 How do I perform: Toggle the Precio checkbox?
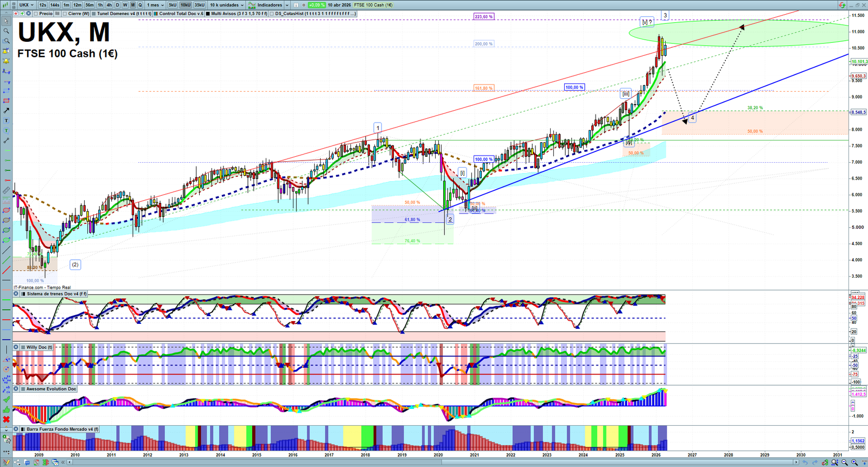pyautogui.click(x=35, y=14)
